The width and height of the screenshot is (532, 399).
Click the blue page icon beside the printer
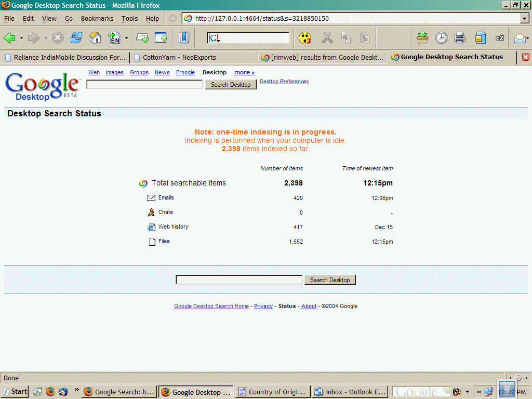click(481, 37)
